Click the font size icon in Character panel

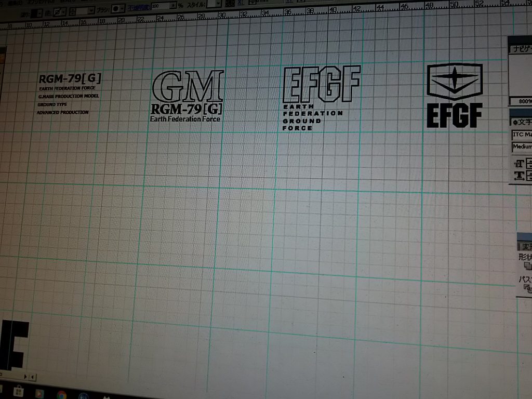tap(517, 163)
